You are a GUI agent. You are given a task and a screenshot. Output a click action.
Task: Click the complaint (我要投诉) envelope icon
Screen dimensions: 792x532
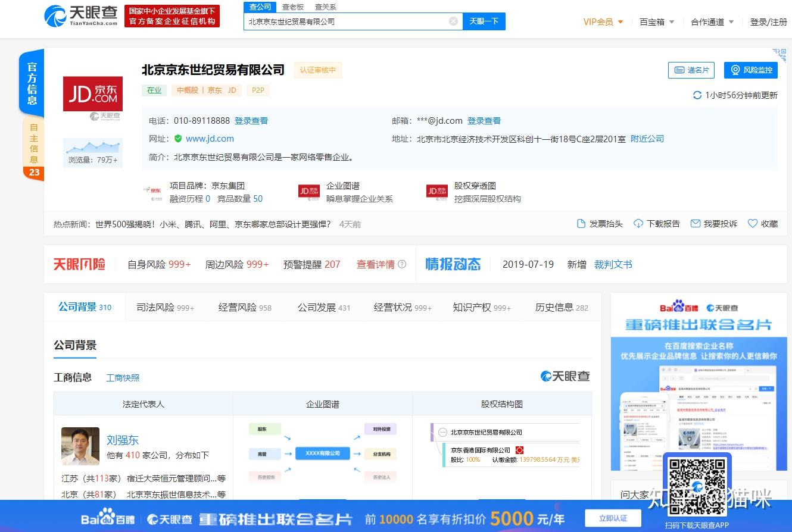(x=695, y=224)
